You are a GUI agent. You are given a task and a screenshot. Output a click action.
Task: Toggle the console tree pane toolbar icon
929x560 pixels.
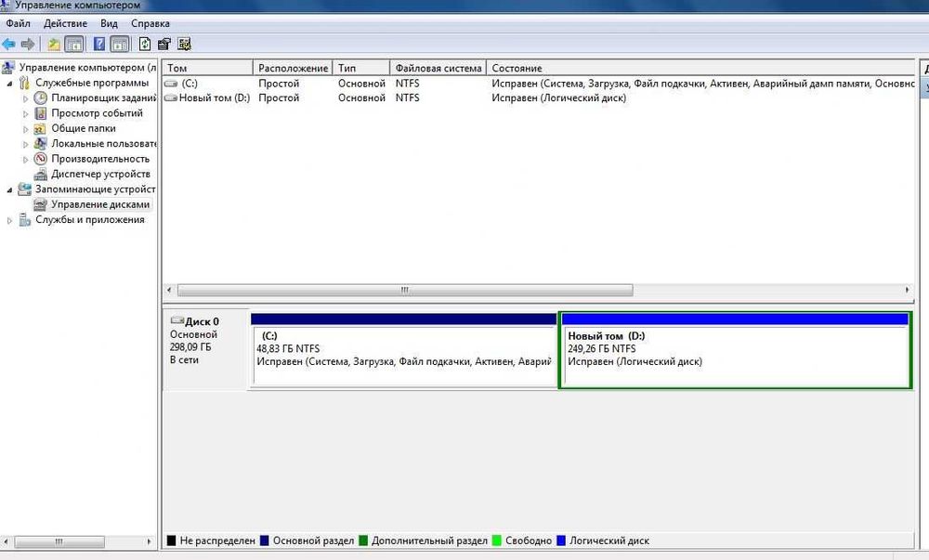pyautogui.click(x=74, y=44)
